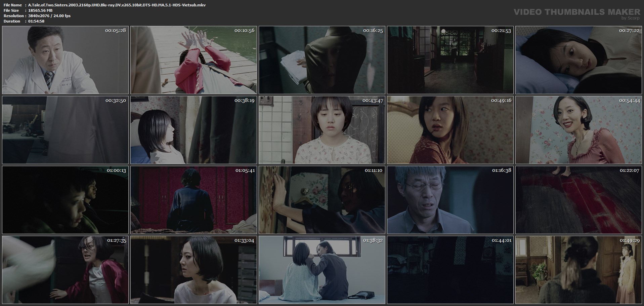Open the thumbnail stamped 00:05:28
Image resolution: width=644 pixels, height=306 pixels.
pos(65,60)
